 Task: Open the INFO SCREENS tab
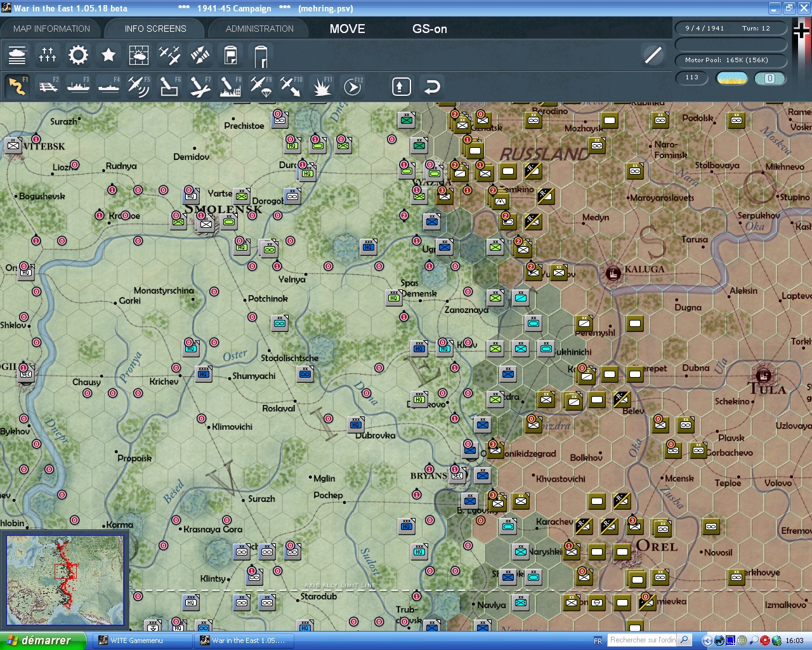[x=155, y=29]
